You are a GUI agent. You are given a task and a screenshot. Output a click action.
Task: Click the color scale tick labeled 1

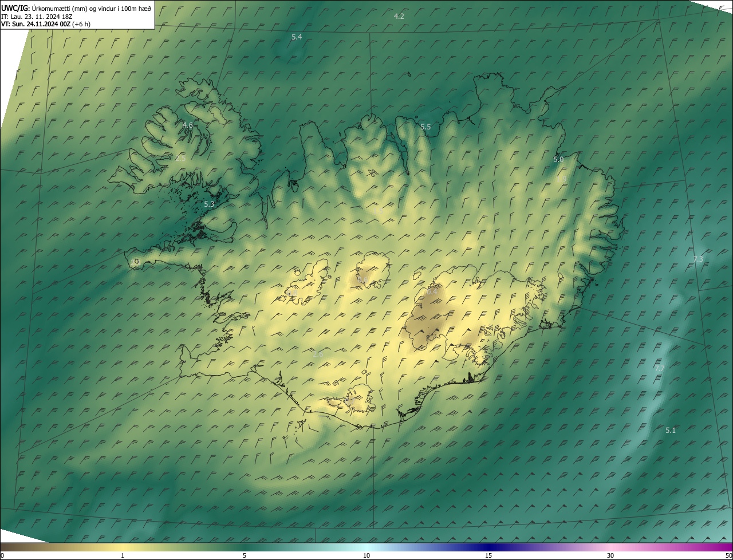tap(123, 555)
